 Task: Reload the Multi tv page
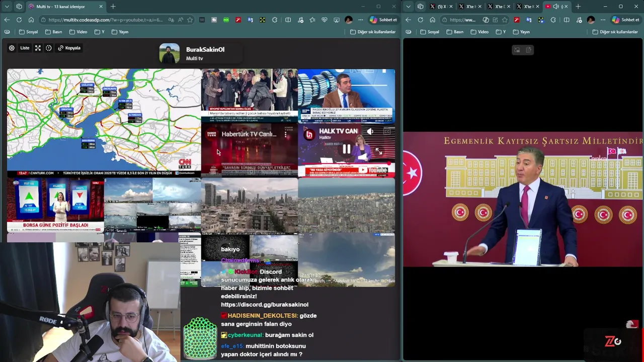pyautogui.click(x=19, y=20)
